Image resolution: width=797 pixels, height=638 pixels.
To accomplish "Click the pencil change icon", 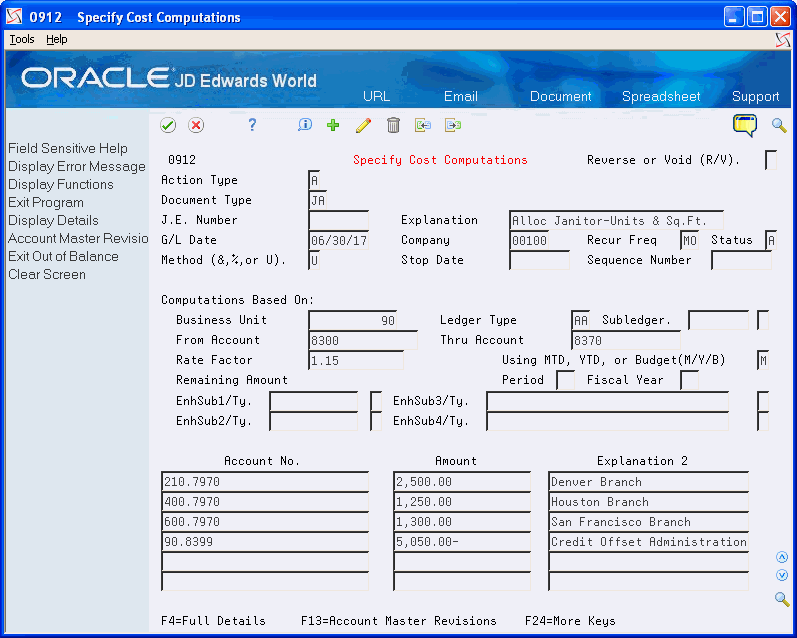I will click(363, 125).
